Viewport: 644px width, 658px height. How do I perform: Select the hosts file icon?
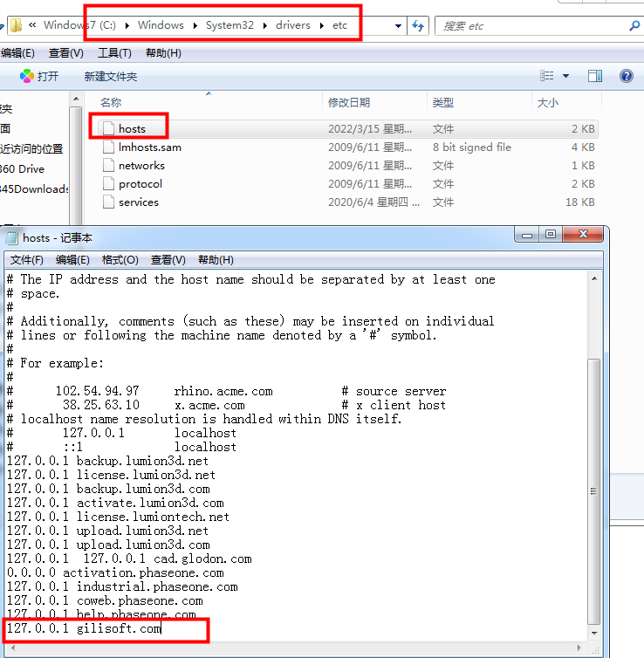[x=109, y=128]
